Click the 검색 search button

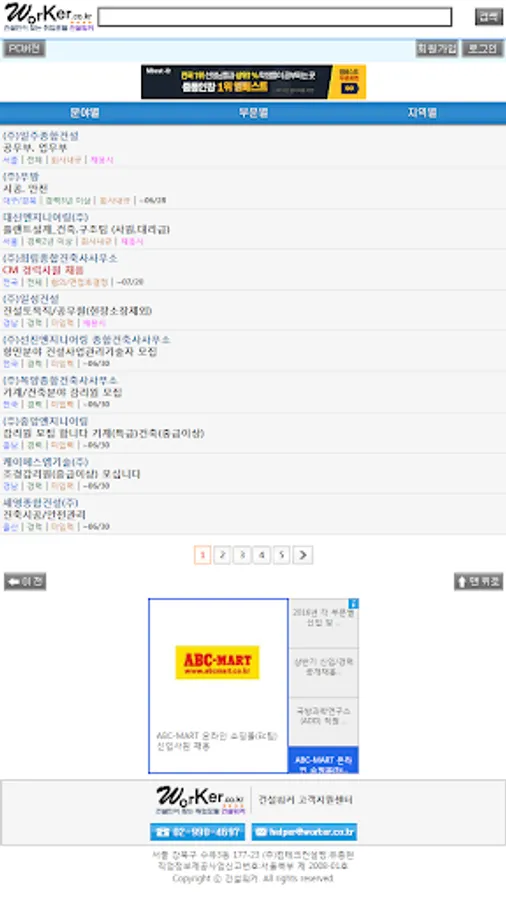click(489, 17)
